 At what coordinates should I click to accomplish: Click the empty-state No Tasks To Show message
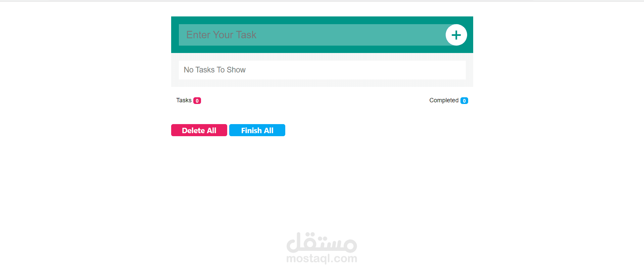(214, 70)
